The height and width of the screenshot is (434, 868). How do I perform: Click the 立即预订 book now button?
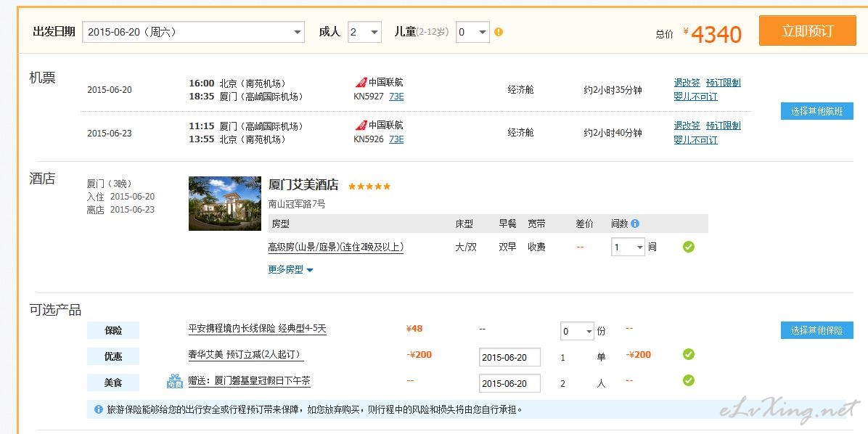tap(807, 30)
